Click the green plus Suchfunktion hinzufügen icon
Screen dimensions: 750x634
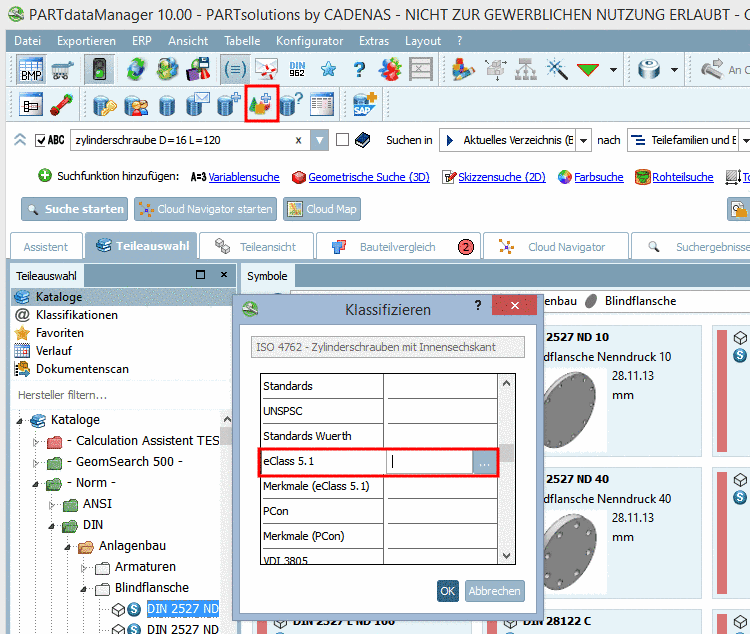point(44,176)
